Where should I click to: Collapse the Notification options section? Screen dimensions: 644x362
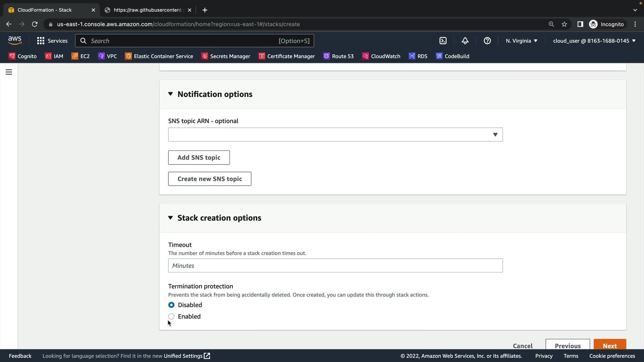coord(170,94)
